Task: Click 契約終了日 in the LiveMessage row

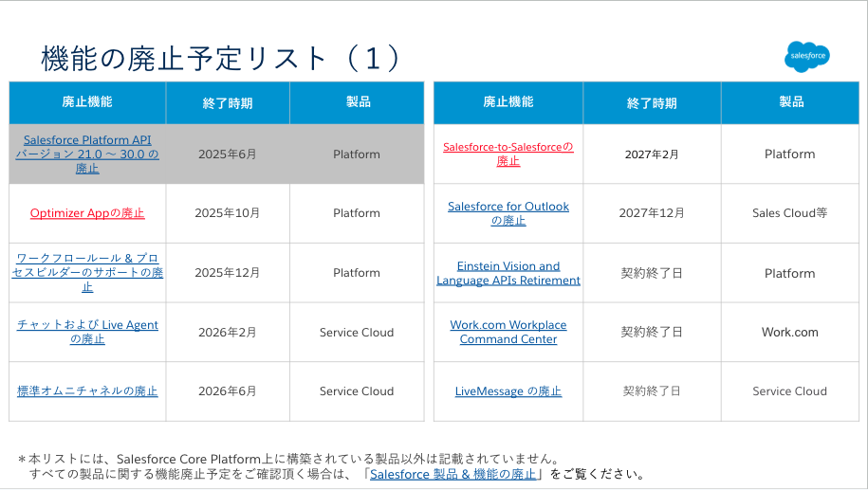Action: [x=652, y=391]
